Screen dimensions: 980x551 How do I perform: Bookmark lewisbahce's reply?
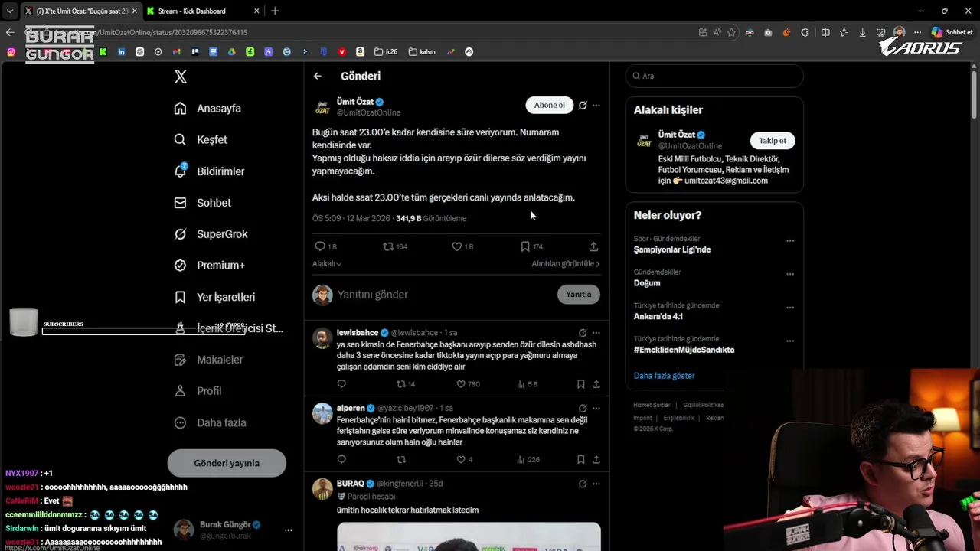[x=580, y=384]
